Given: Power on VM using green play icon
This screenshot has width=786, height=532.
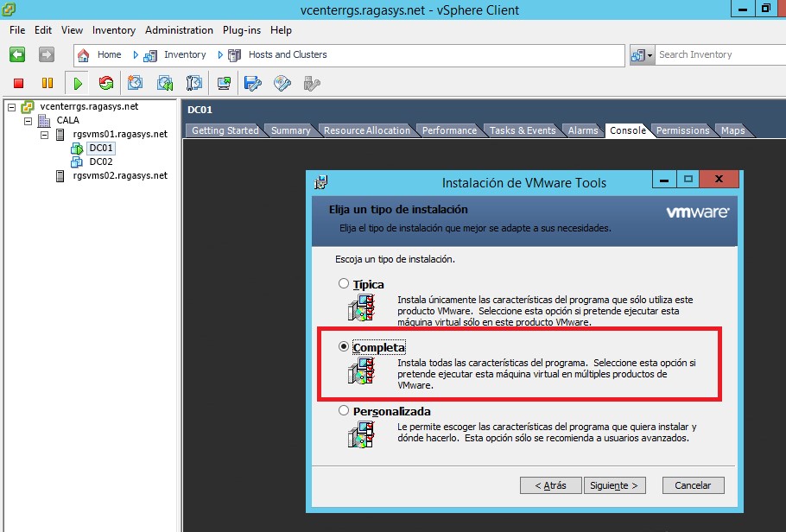Looking at the screenshot, I should coord(78,83).
